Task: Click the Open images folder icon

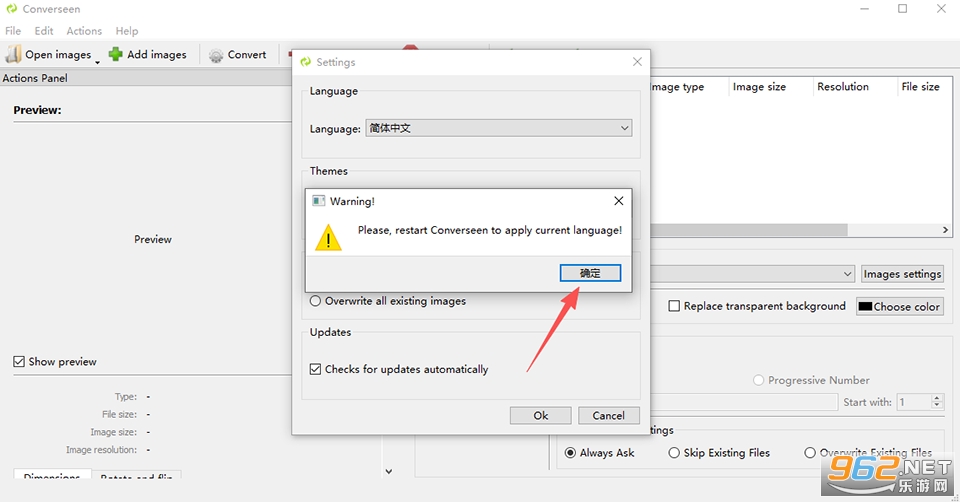Action: click(x=13, y=54)
